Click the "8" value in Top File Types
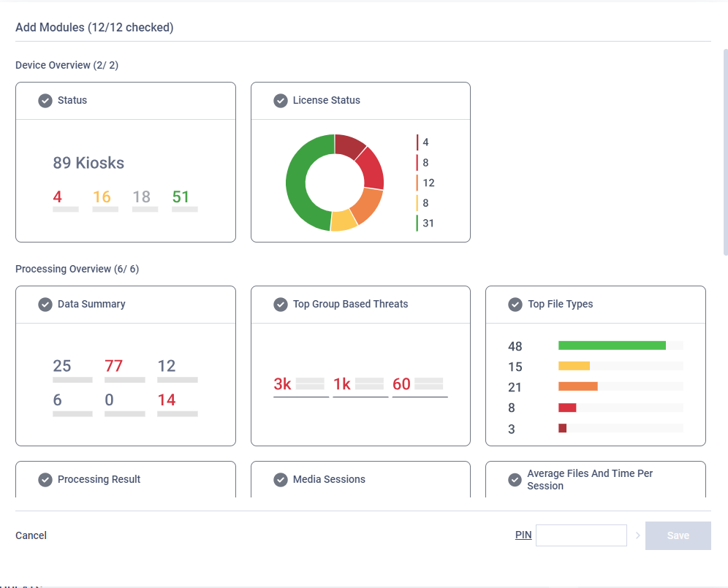This screenshot has height=588, width=728. tap(511, 408)
